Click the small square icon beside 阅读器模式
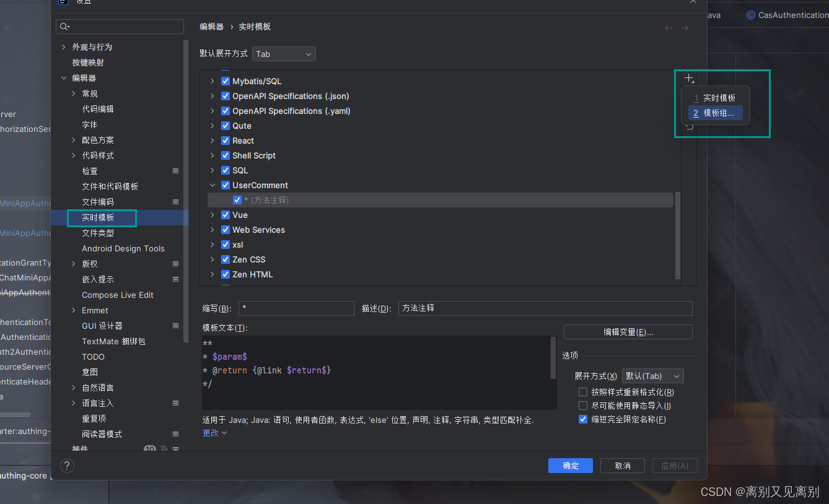Image resolution: width=829 pixels, height=504 pixels. point(175,434)
